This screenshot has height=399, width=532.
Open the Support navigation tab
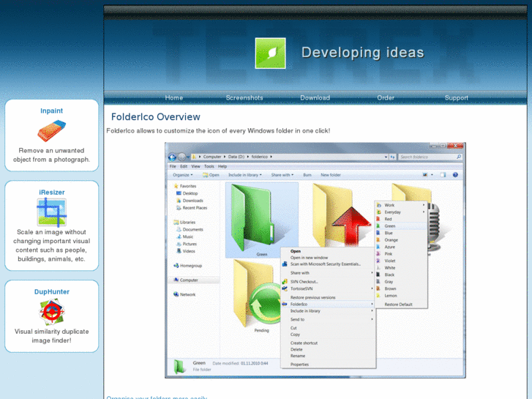click(x=457, y=98)
